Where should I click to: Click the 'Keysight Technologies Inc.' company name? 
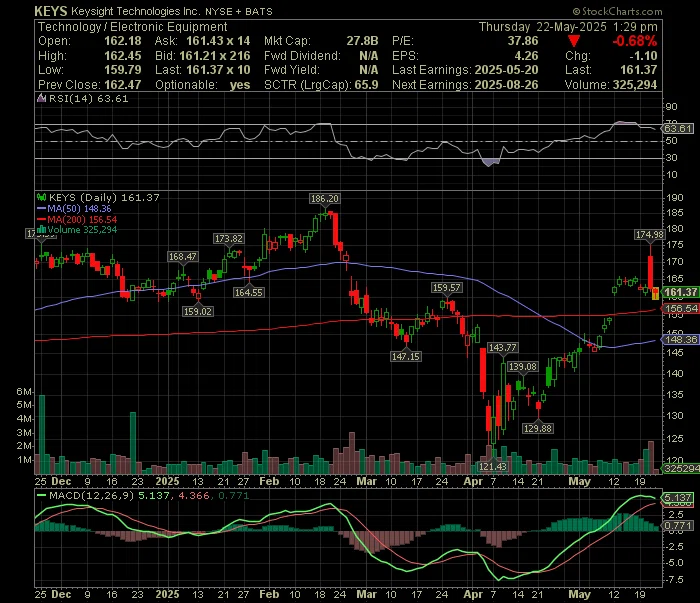[136, 11]
